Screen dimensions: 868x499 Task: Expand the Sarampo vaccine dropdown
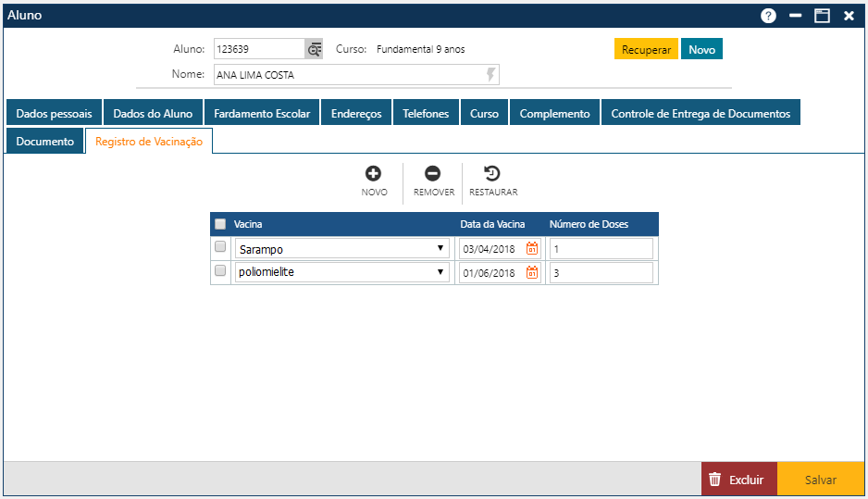pyautogui.click(x=440, y=249)
